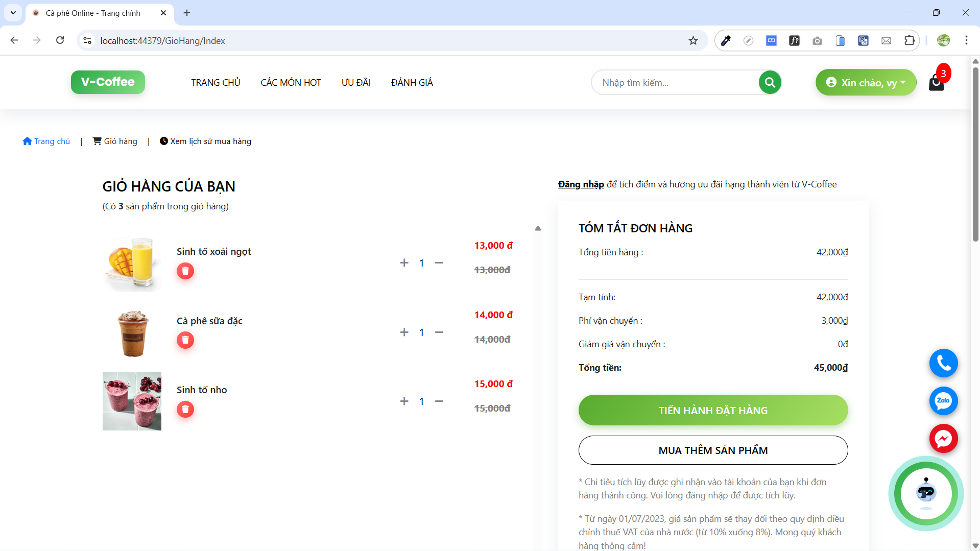Expand the Xin chào, vy account dropdown
The width and height of the screenshot is (980, 551).
866,82
